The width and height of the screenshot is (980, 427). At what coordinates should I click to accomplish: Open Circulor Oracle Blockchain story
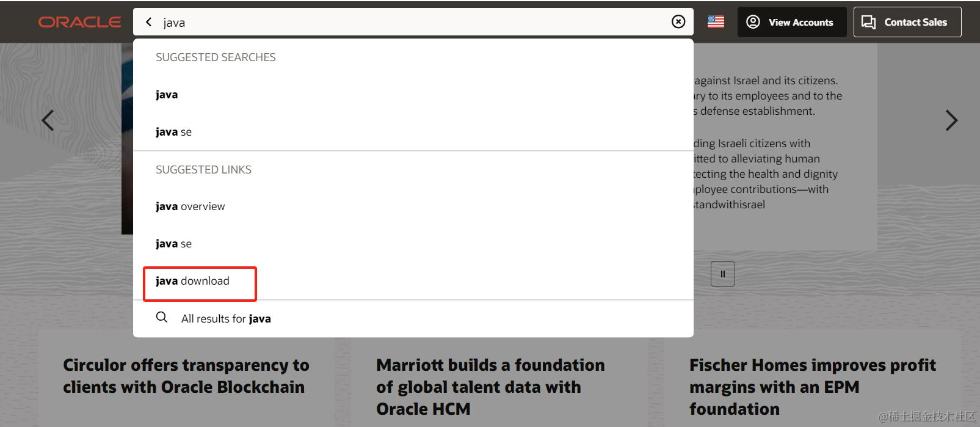coord(186,376)
